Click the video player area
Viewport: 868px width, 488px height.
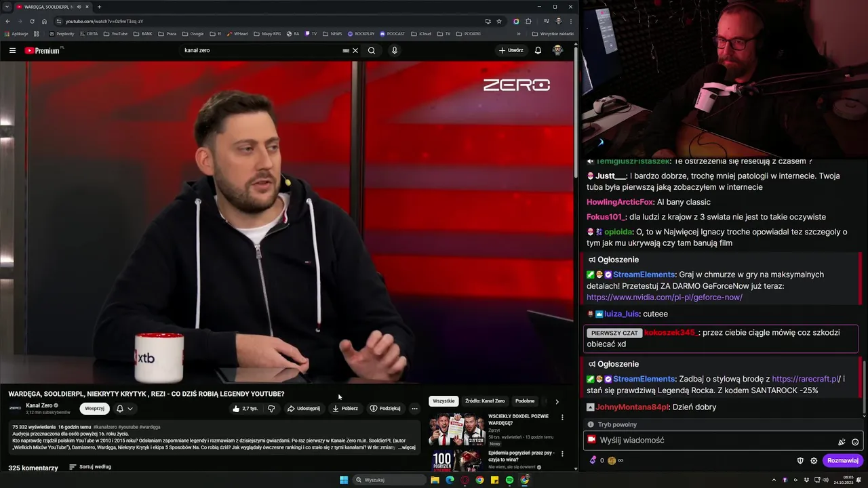coord(287,222)
